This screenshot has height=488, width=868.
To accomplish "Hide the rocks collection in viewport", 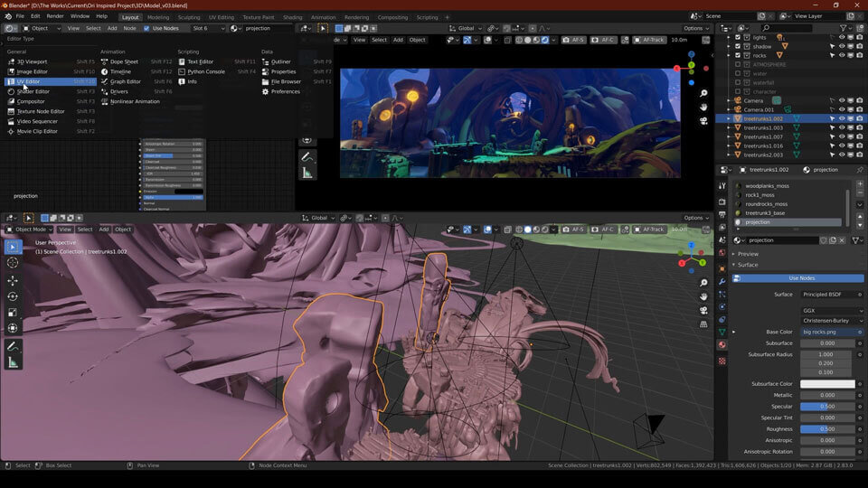I will coord(842,55).
